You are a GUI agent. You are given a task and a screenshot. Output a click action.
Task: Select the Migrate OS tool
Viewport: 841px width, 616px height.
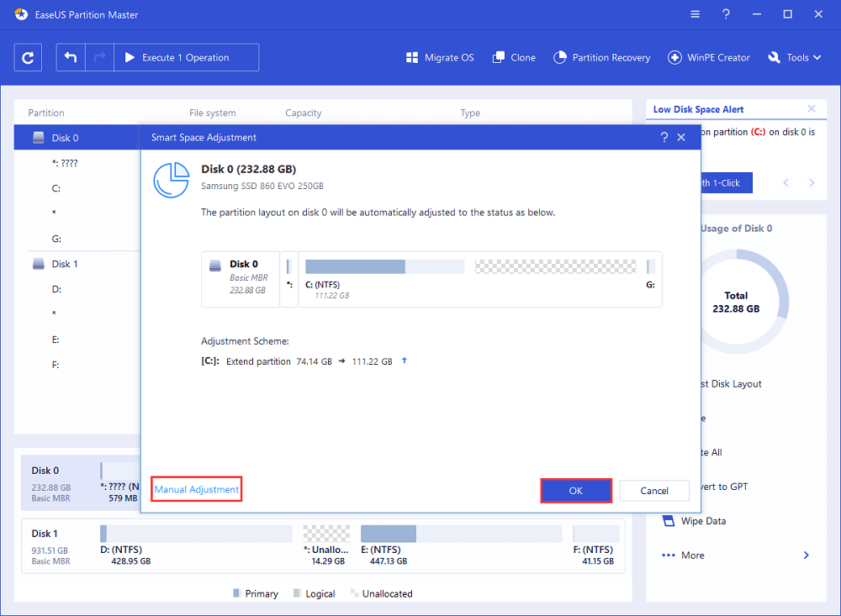(x=439, y=57)
